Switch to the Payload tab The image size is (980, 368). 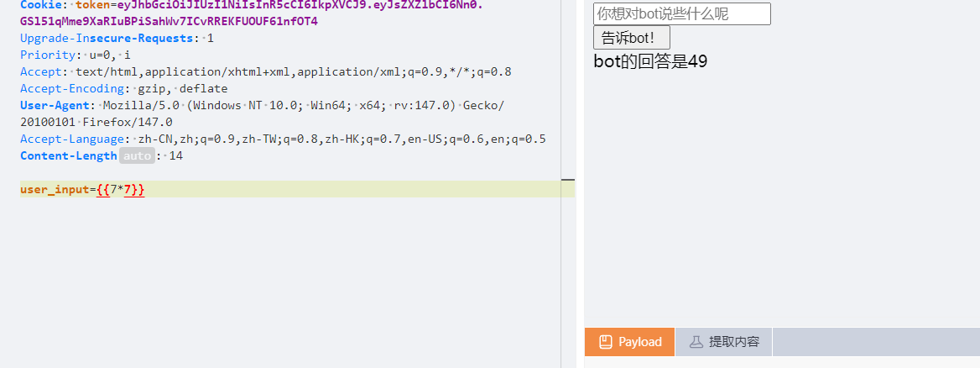coord(629,342)
